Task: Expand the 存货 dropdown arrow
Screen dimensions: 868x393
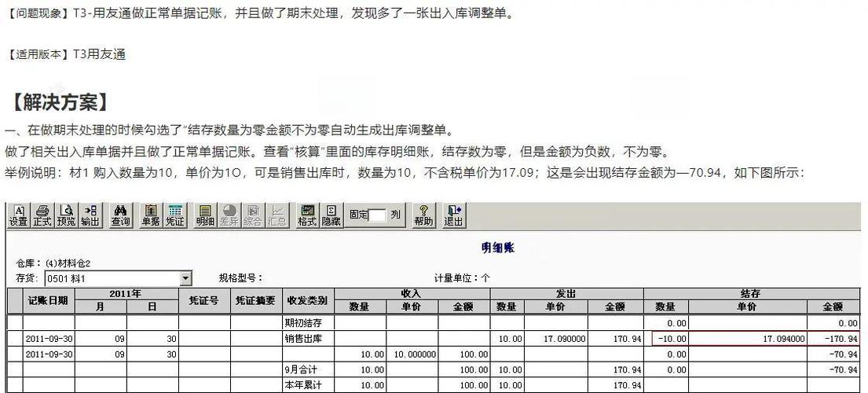Action: tap(186, 278)
